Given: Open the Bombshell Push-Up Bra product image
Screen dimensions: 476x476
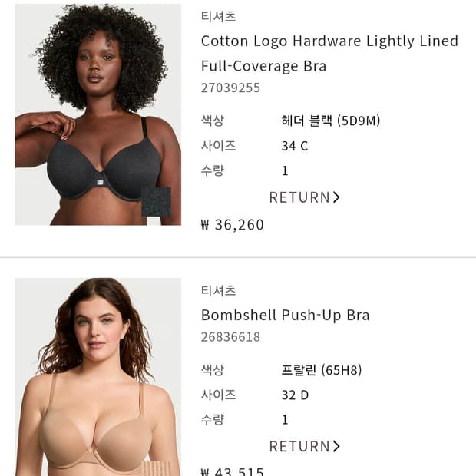Looking at the screenshot, I should (98, 377).
